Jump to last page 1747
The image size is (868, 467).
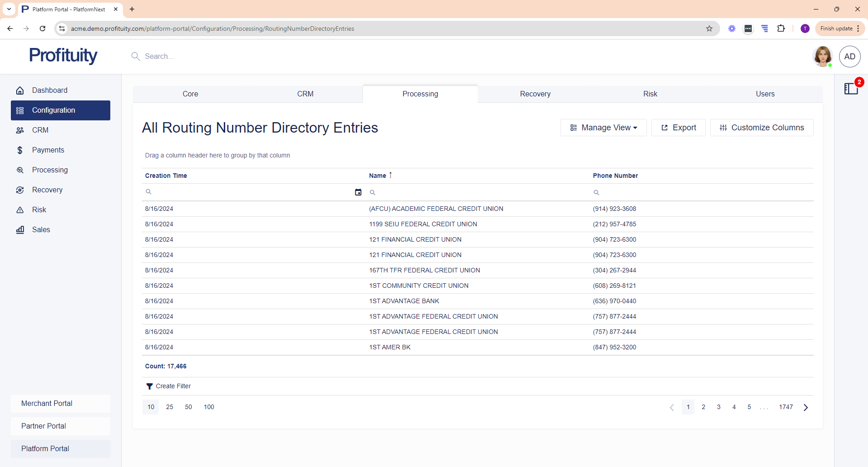pyautogui.click(x=786, y=407)
